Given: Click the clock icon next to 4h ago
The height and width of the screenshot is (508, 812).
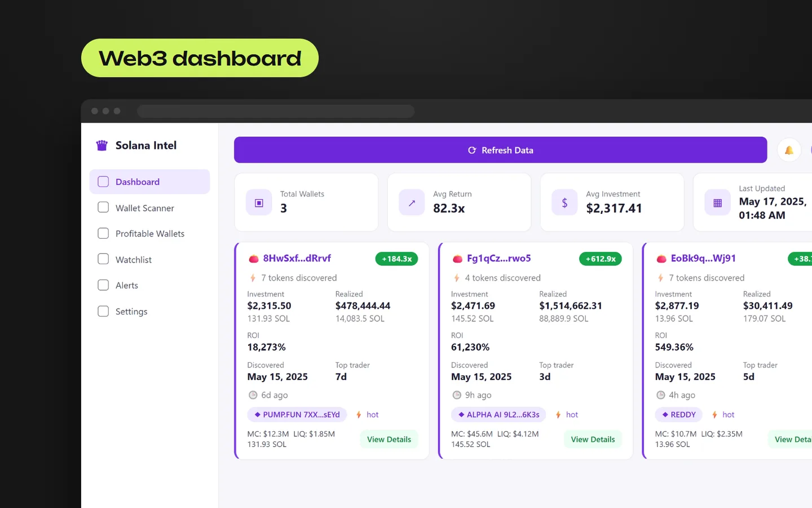Looking at the screenshot, I should [661, 395].
